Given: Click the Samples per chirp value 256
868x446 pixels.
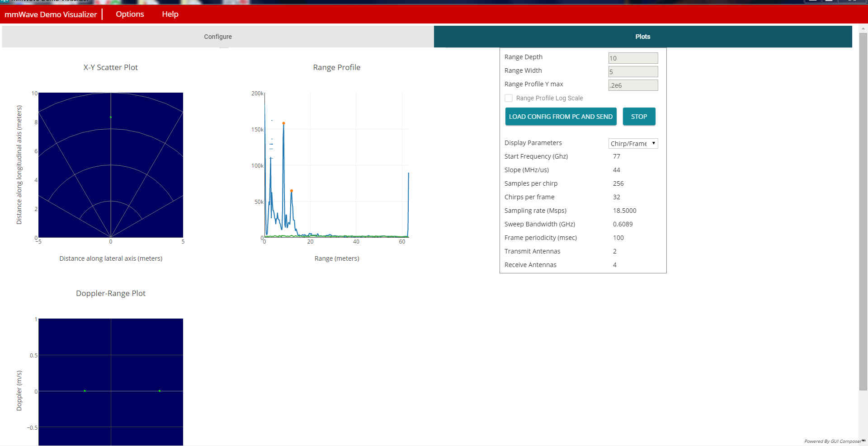Looking at the screenshot, I should click(x=618, y=183).
